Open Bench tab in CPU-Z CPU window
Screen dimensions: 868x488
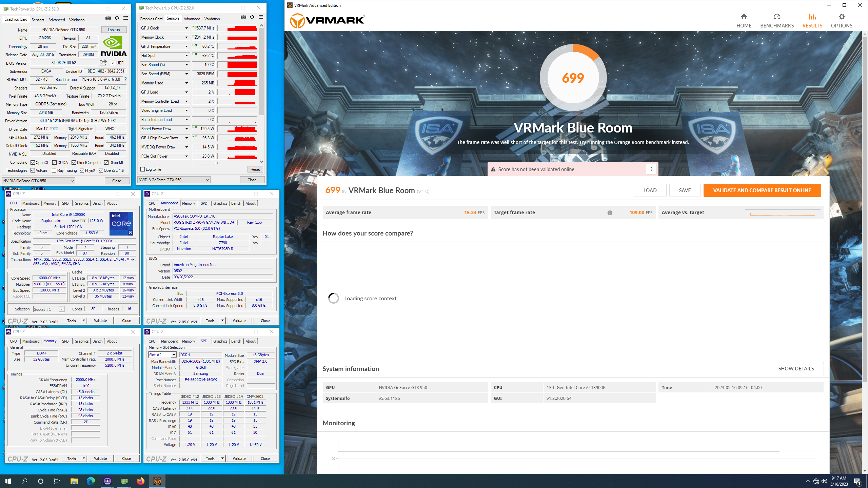click(97, 203)
